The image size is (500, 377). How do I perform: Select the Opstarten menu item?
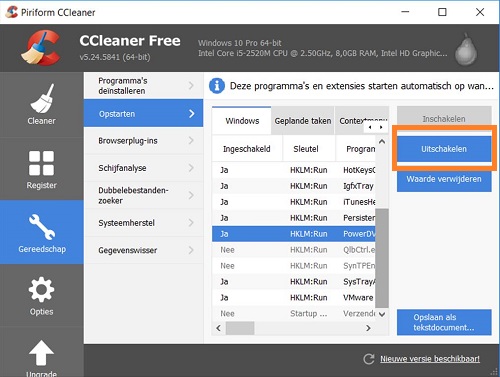tap(143, 113)
